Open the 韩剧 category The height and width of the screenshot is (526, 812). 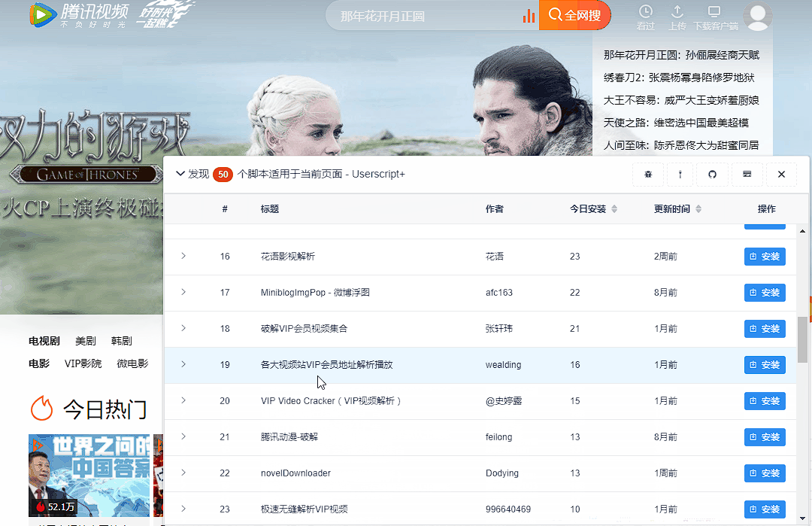tap(122, 341)
